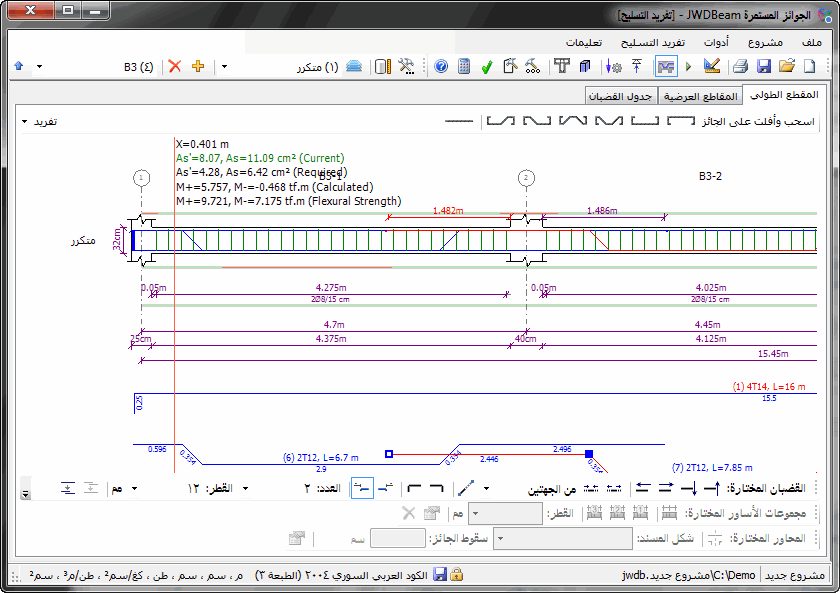Image resolution: width=840 pixels, height=593 pixels.
Task: Open the calculator icon in toolbar
Action: pos(464,67)
